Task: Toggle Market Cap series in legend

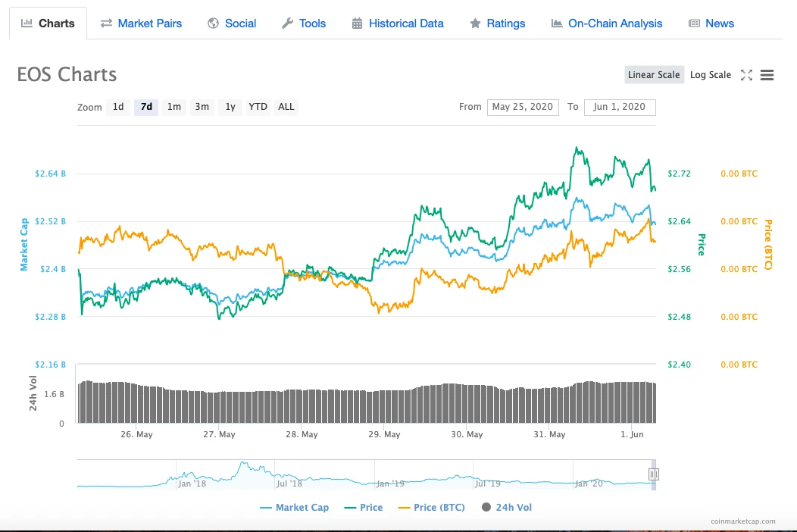Action: point(294,508)
